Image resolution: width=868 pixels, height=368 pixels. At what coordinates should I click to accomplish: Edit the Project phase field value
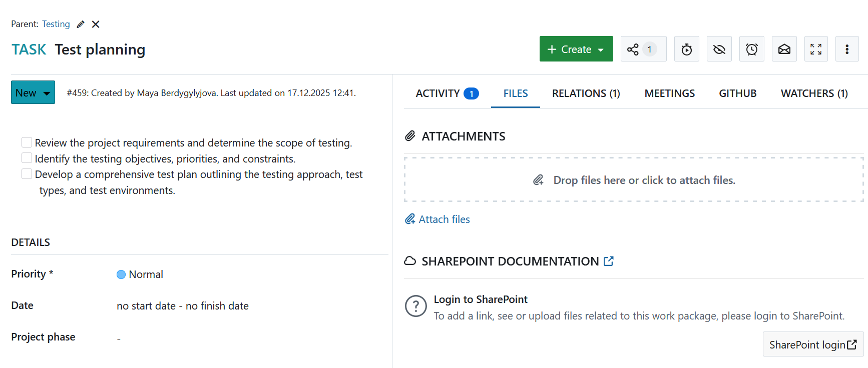(x=119, y=338)
